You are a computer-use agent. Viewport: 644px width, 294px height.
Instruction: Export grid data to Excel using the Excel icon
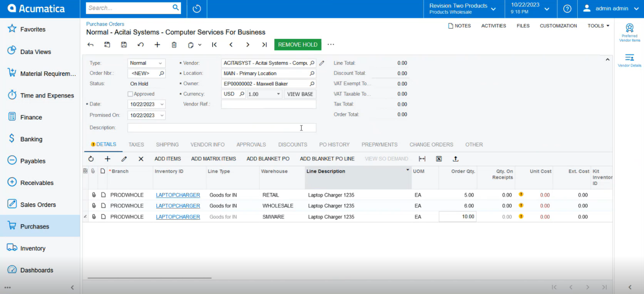[439, 159]
